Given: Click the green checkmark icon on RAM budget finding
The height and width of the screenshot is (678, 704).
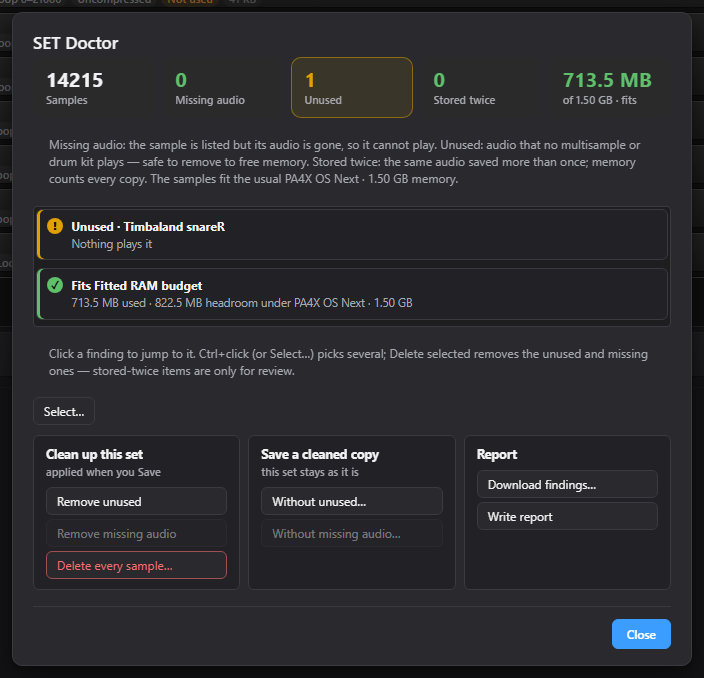Looking at the screenshot, I should click(x=55, y=285).
